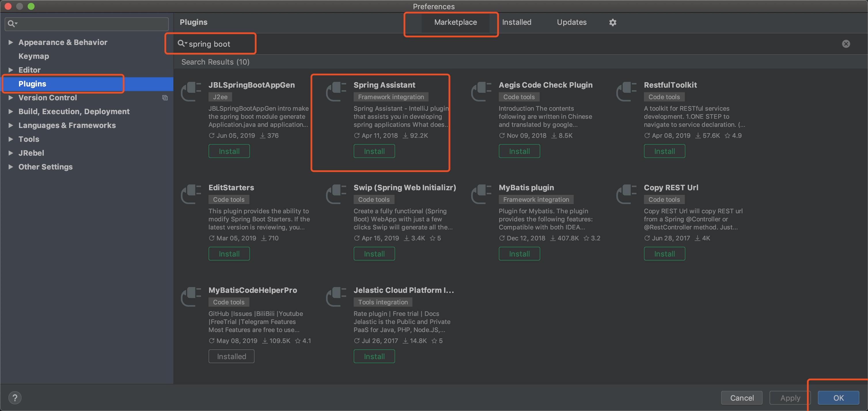Install the Spring Assistant plugin
This screenshot has width=868, height=411.
point(374,151)
